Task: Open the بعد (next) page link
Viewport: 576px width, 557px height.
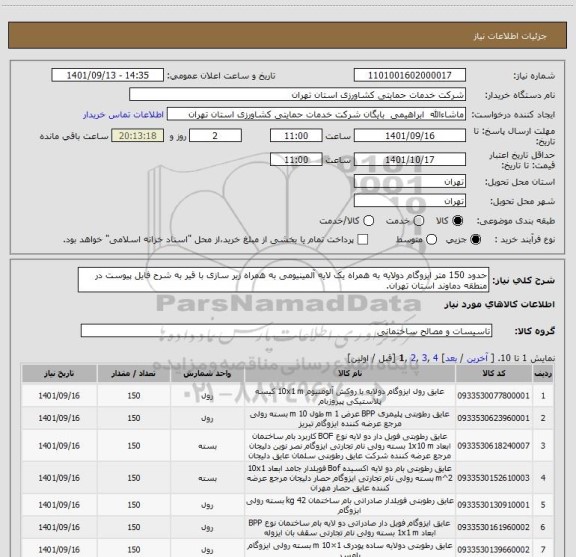Action: pyautogui.click(x=451, y=358)
